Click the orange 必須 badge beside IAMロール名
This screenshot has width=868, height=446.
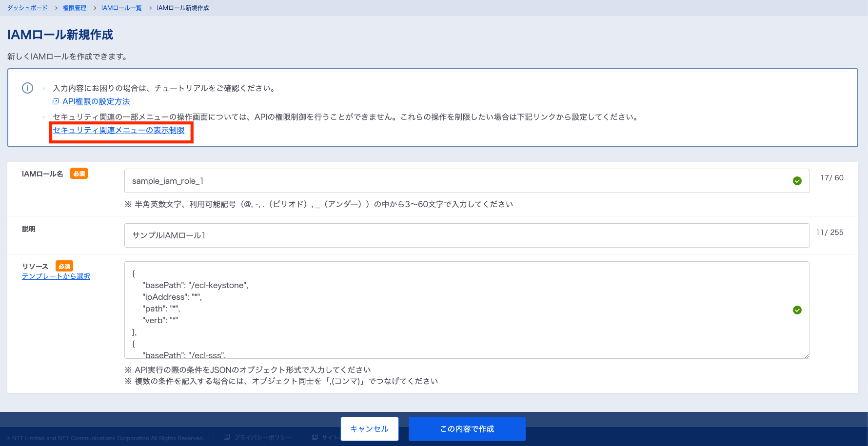(79, 174)
